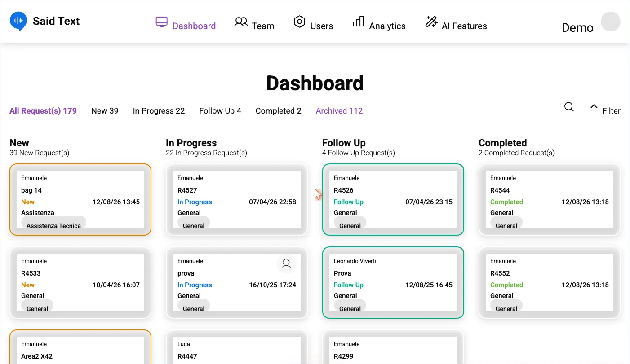Click the search magnifier icon
630x364 pixels.
click(569, 107)
